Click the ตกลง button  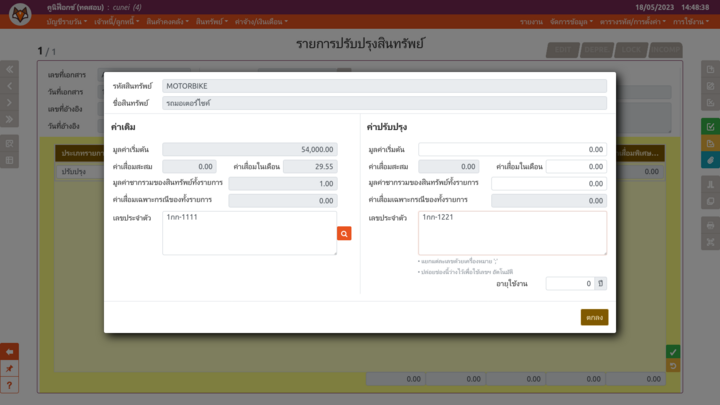(x=594, y=317)
